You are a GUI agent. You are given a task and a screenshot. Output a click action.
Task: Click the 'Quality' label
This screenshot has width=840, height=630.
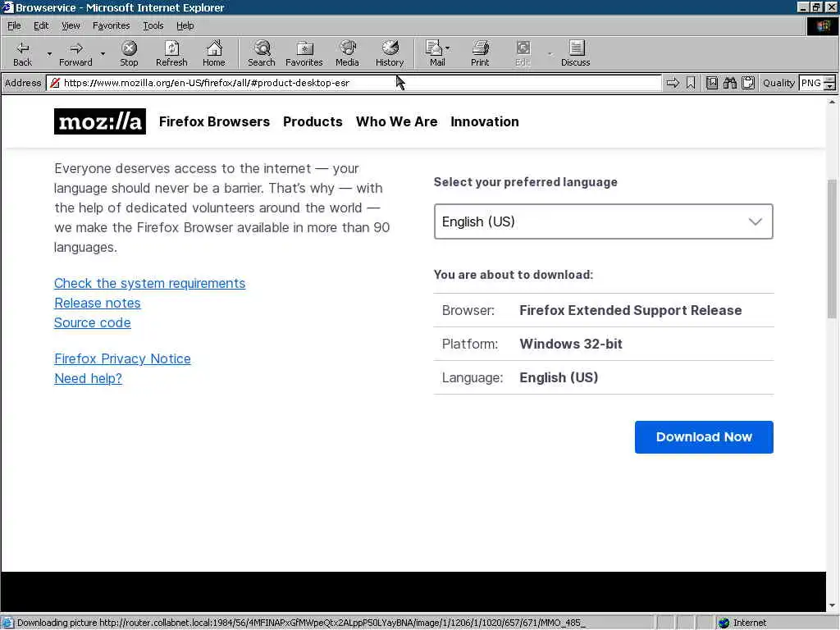point(778,83)
